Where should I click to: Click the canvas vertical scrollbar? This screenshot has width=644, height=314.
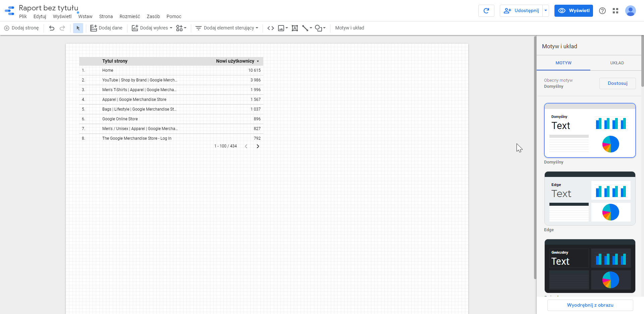coord(535,158)
